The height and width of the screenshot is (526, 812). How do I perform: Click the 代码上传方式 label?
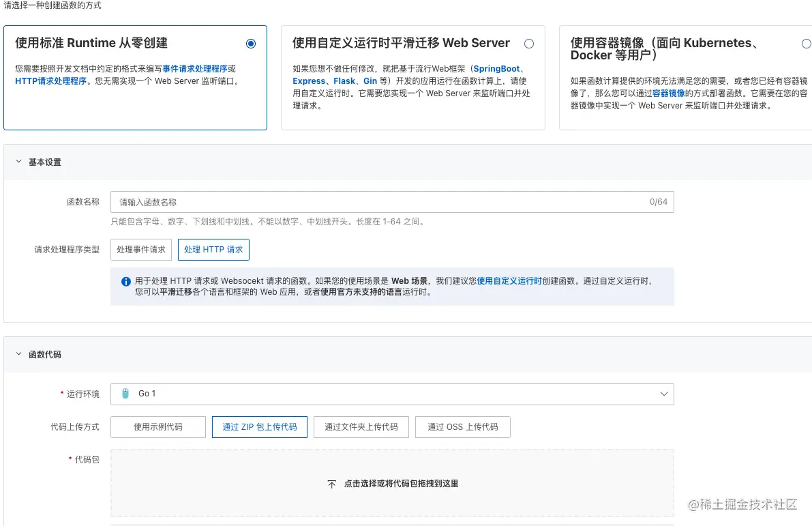click(74, 427)
